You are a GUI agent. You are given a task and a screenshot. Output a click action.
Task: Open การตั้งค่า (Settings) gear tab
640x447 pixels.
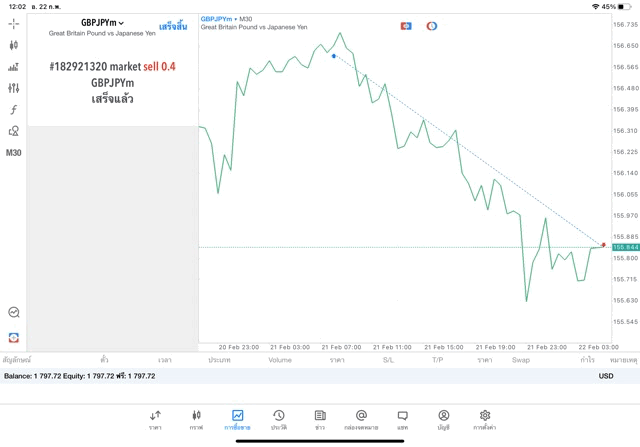coord(485,419)
